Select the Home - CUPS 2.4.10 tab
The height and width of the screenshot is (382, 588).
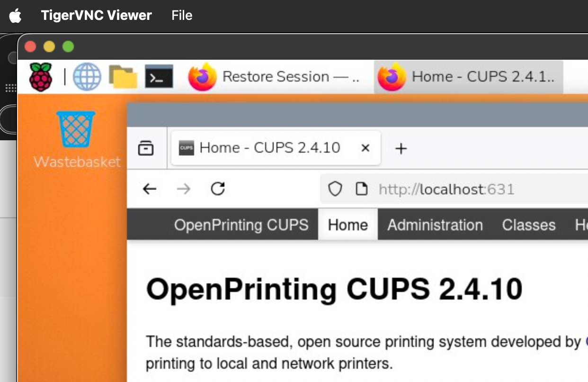tap(276, 148)
